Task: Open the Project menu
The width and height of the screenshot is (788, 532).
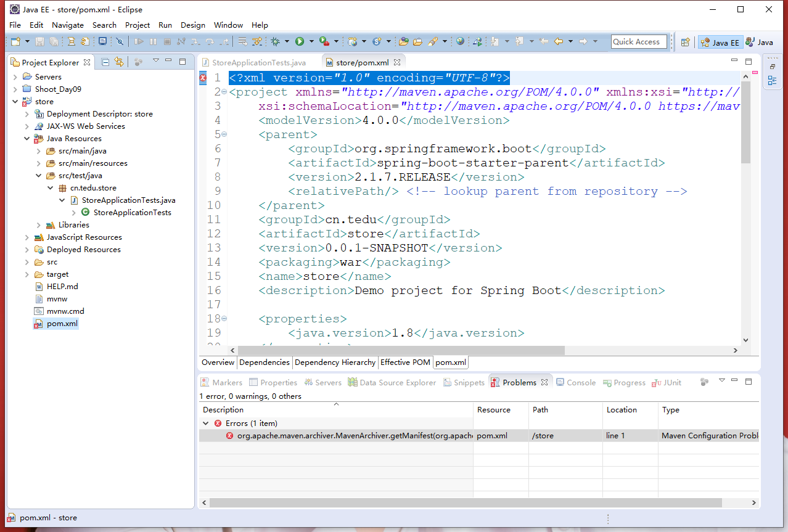Action: click(x=137, y=25)
